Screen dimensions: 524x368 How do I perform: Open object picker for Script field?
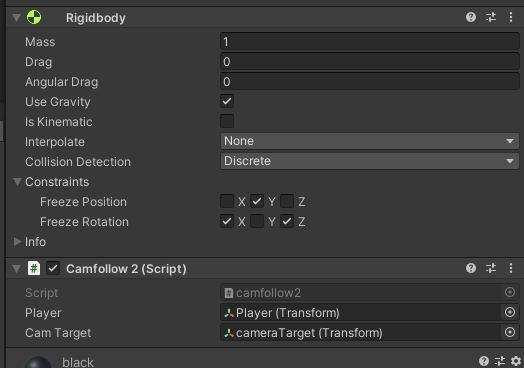click(510, 292)
